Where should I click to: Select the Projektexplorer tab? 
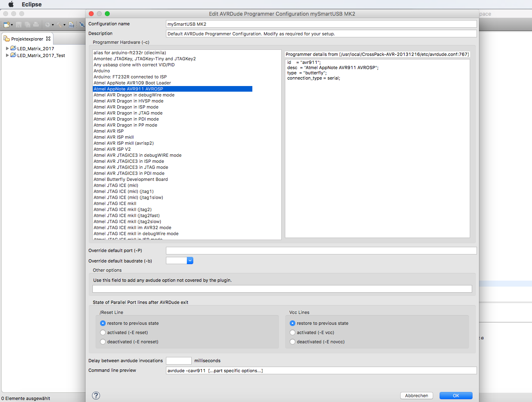coord(27,39)
